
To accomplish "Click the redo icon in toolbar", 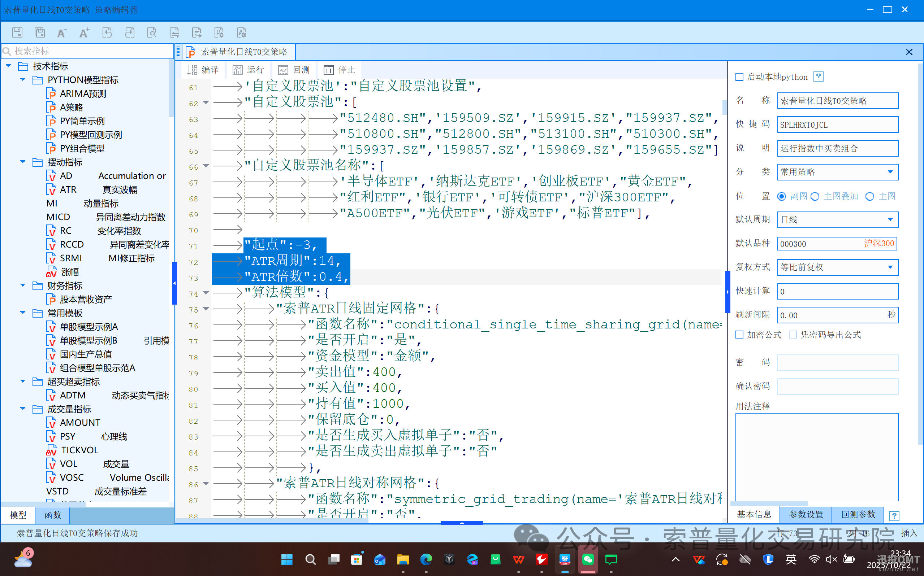I will [x=130, y=33].
